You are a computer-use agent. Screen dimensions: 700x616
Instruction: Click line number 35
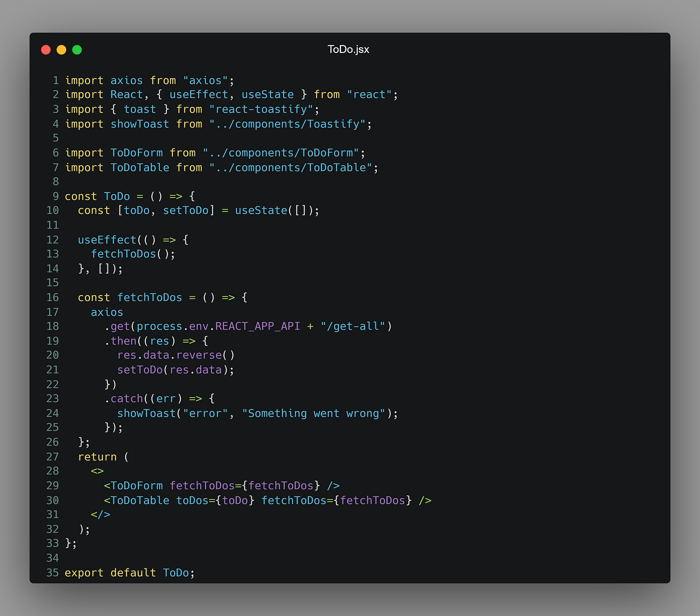point(52,572)
